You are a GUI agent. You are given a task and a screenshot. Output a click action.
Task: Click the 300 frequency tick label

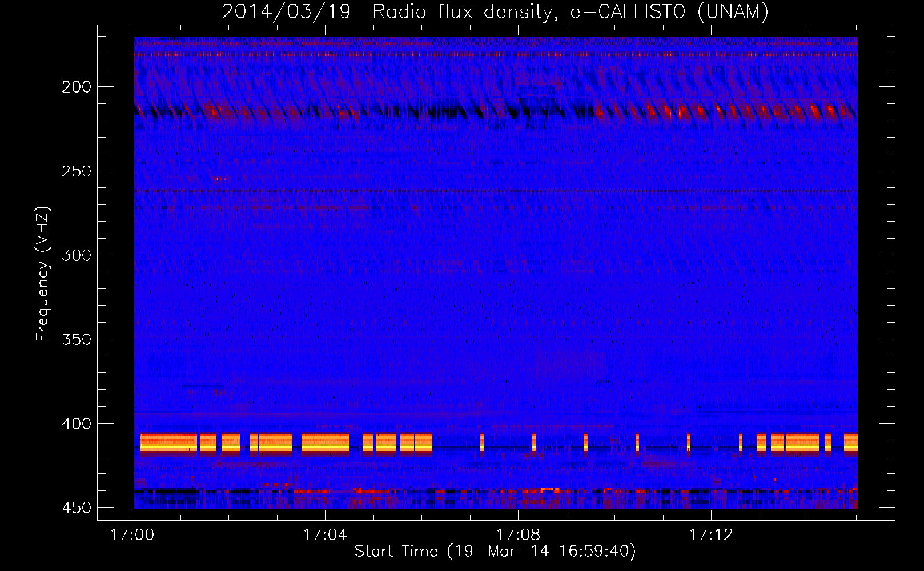77,255
